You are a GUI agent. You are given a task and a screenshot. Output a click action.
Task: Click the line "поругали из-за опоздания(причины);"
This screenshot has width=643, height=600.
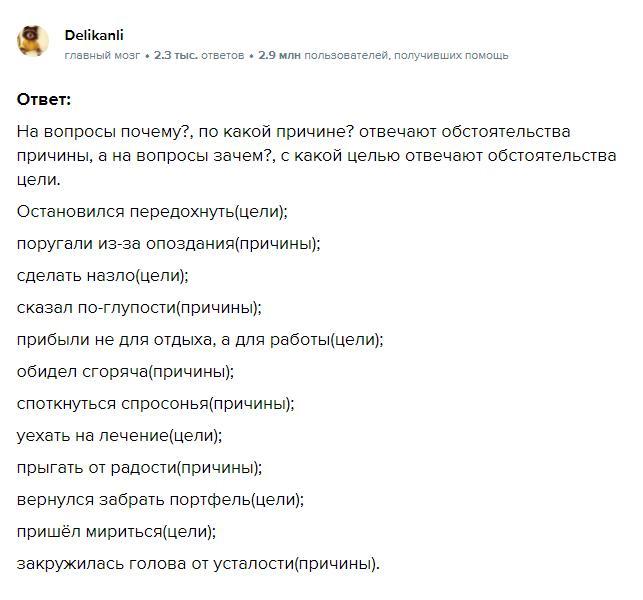click(x=168, y=244)
